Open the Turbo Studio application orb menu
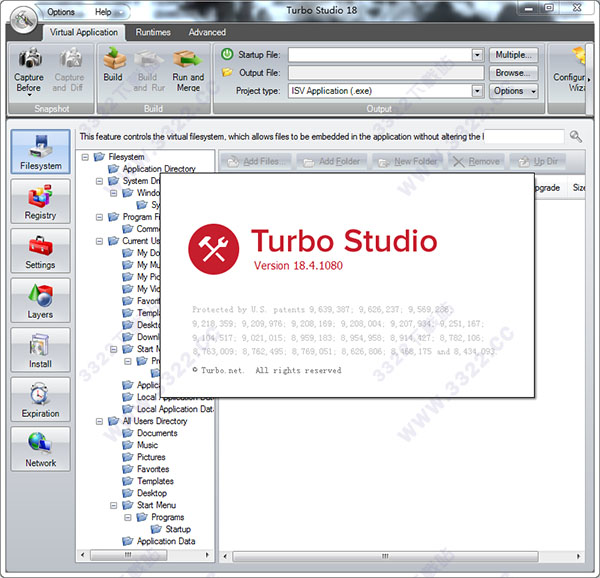The height and width of the screenshot is (578, 600). click(x=24, y=20)
